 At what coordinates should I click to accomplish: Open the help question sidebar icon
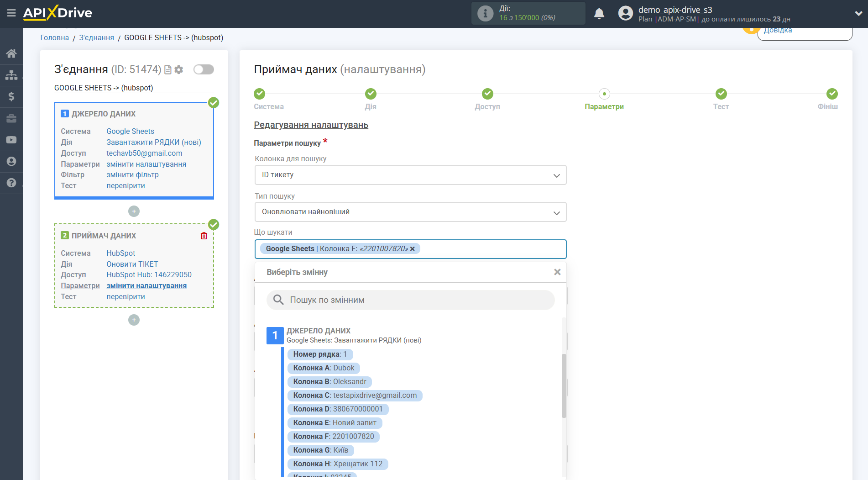pos(11,183)
